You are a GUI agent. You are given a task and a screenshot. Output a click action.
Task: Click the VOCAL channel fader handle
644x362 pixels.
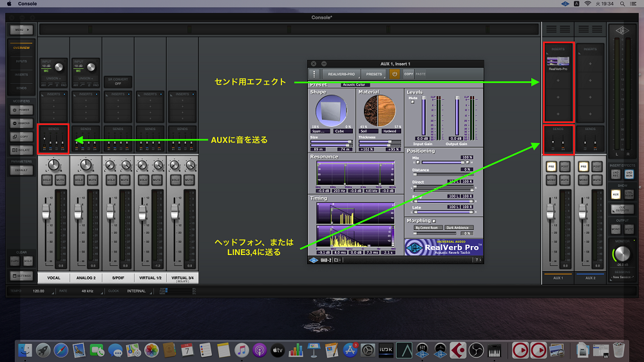(46, 211)
